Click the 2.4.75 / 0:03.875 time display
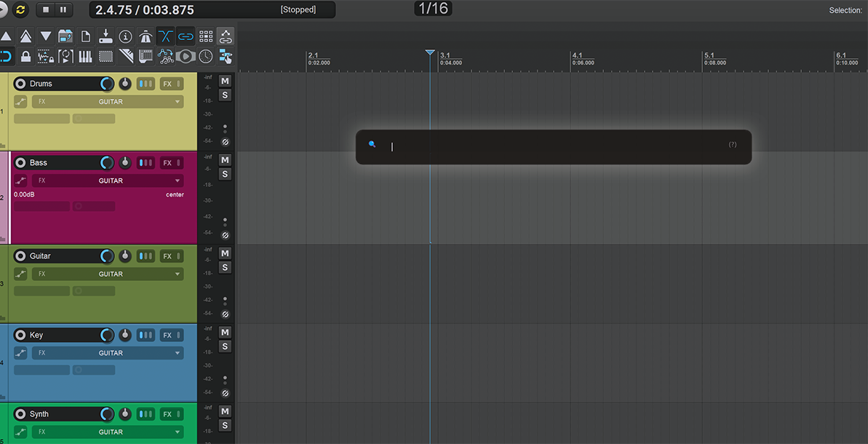Viewport: 868px width, 444px height. point(144,10)
